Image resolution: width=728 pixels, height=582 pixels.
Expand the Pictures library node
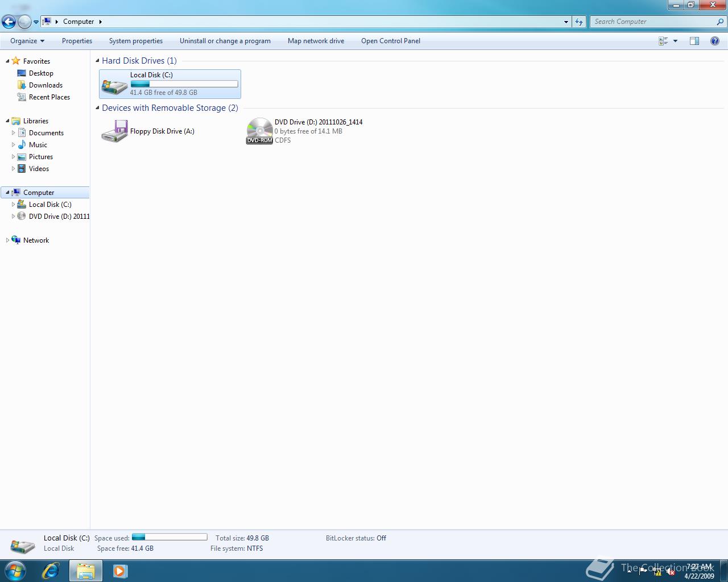click(13, 157)
